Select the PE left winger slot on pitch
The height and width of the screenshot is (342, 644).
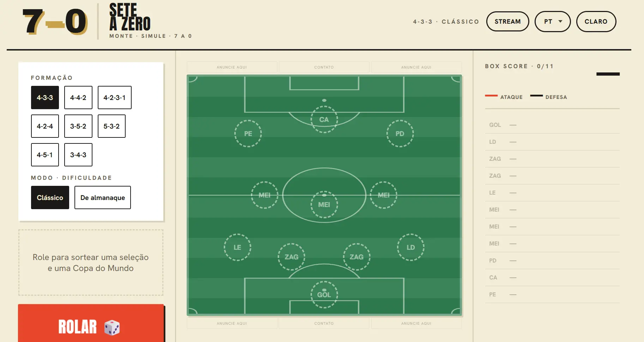point(248,134)
